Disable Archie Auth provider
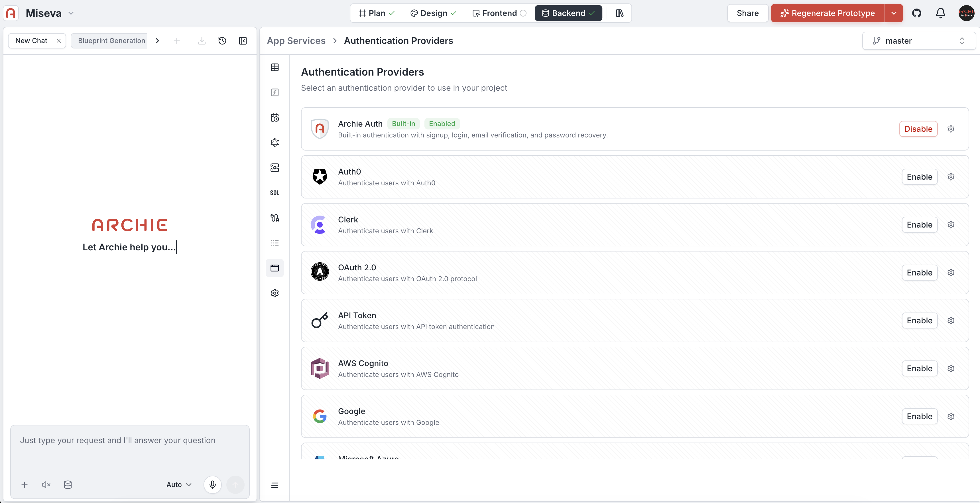Viewport: 980px width, 503px height. pyautogui.click(x=918, y=129)
